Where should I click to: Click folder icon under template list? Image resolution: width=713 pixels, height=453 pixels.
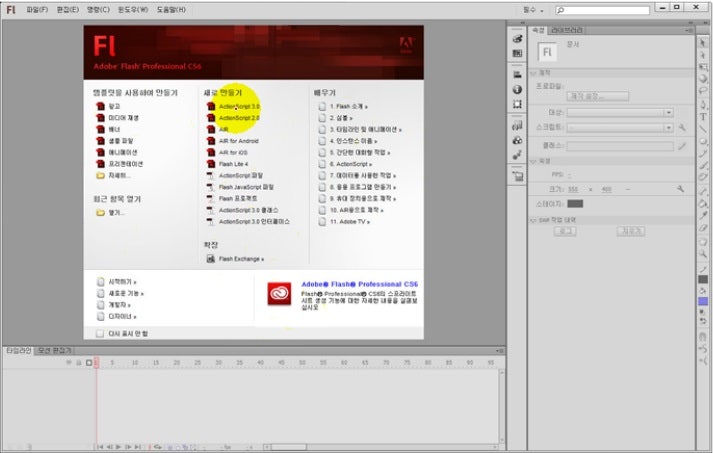click(100, 176)
